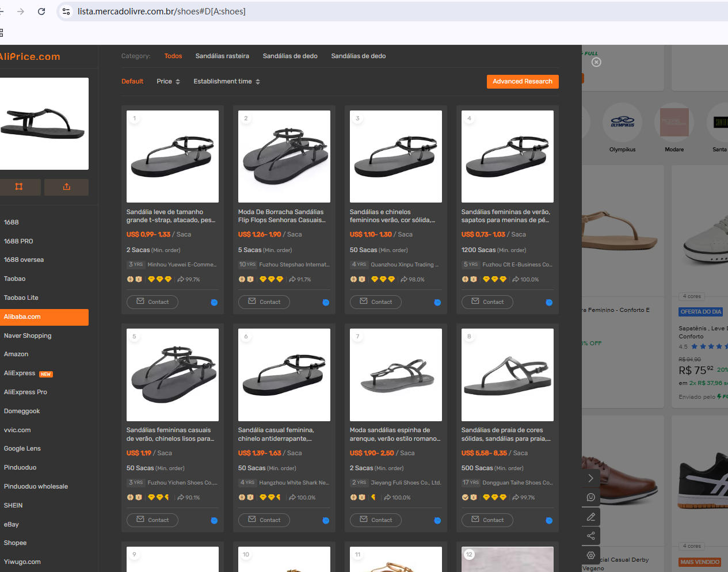This screenshot has width=728, height=572.
Task: Click the searched sandal reference image
Action: coord(44,124)
